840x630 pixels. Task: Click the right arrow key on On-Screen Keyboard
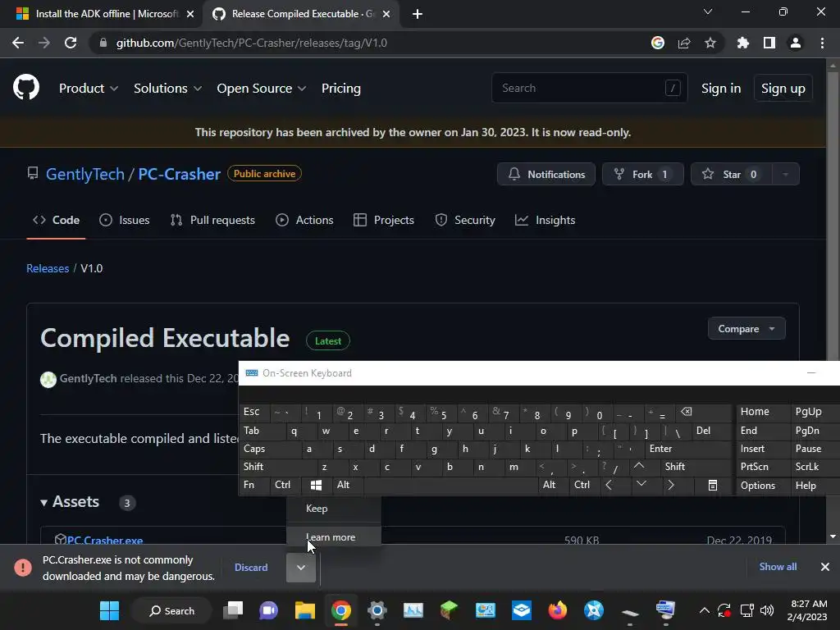tap(671, 485)
